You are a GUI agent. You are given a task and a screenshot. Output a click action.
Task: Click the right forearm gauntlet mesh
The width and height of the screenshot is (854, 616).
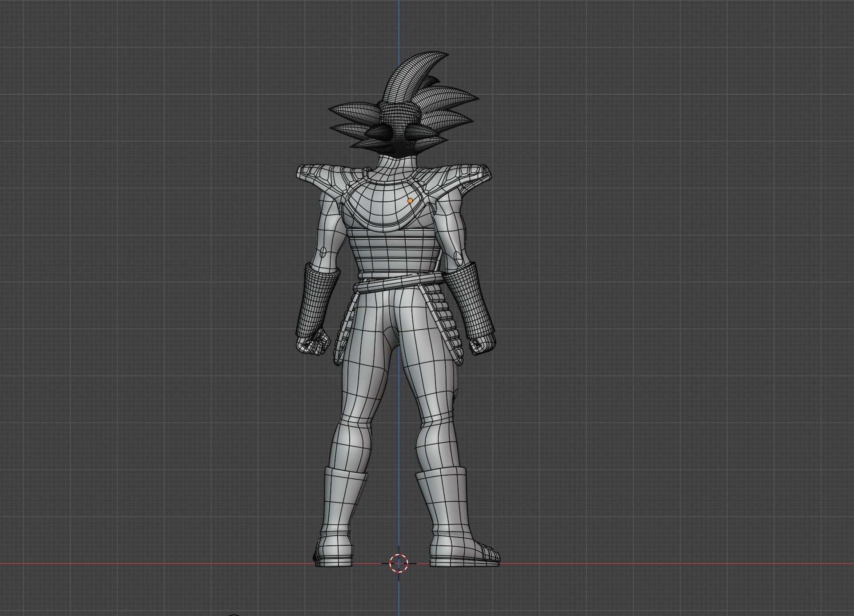(x=471, y=300)
